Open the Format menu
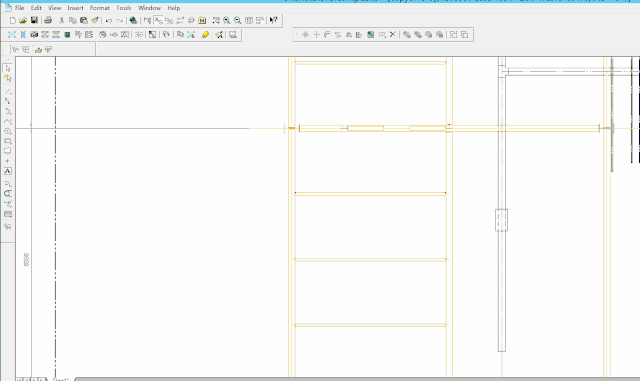The width and height of the screenshot is (640, 381). (100, 8)
